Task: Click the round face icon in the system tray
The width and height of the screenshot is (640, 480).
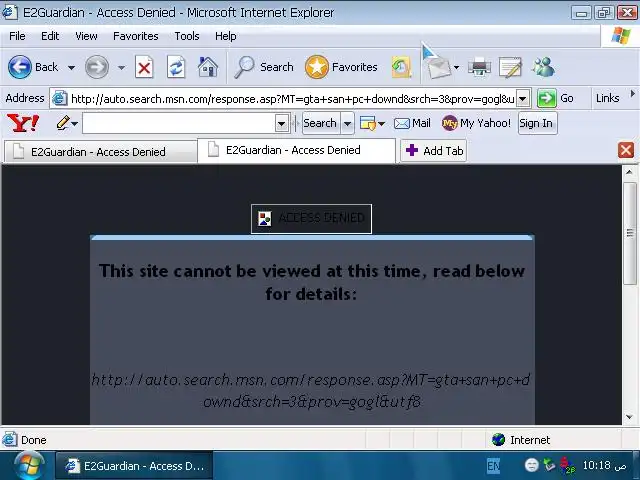Action: coord(531,465)
